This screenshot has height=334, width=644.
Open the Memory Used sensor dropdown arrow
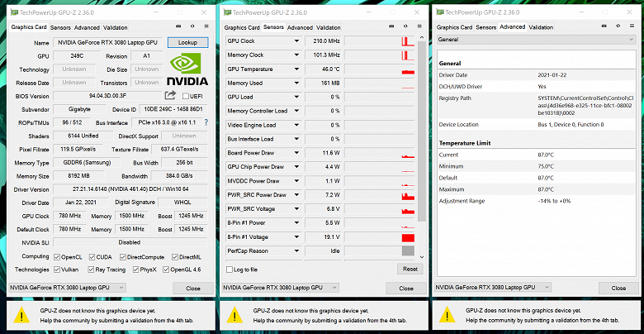click(296, 83)
